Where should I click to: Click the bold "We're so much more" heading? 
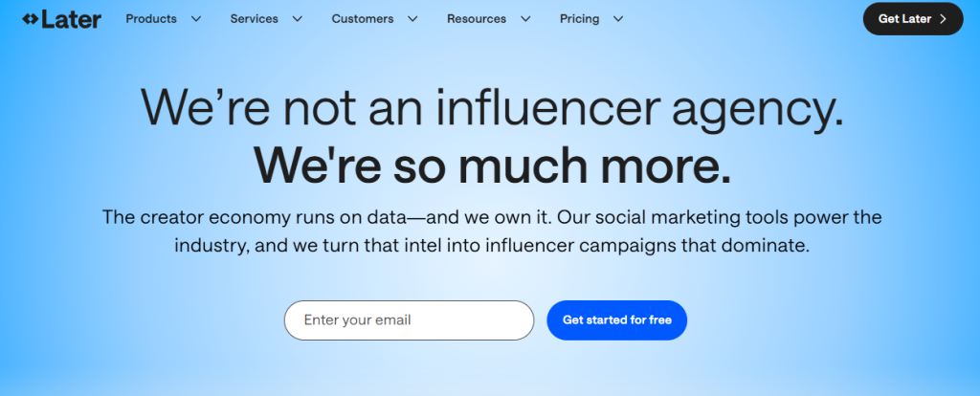click(x=493, y=165)
